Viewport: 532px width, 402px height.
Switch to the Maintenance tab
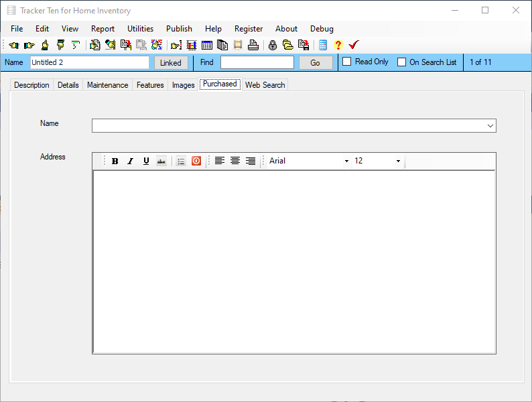(x=108, y=85)
